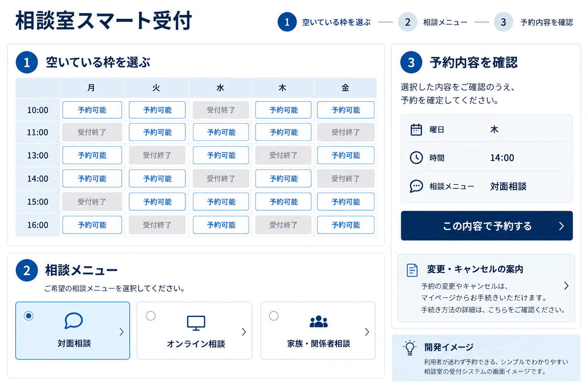Confirm booking with この内容で予約する button
The width and height of the screenshot is (588, 392).
click(x=487, y=226)
